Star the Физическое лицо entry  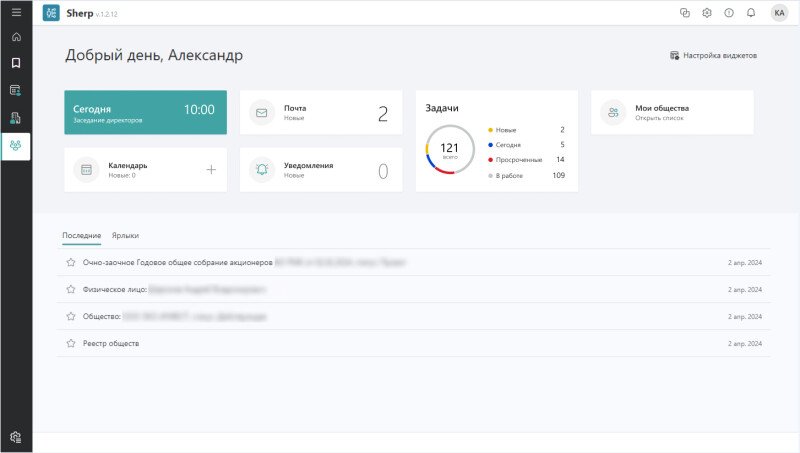point(71,289)
